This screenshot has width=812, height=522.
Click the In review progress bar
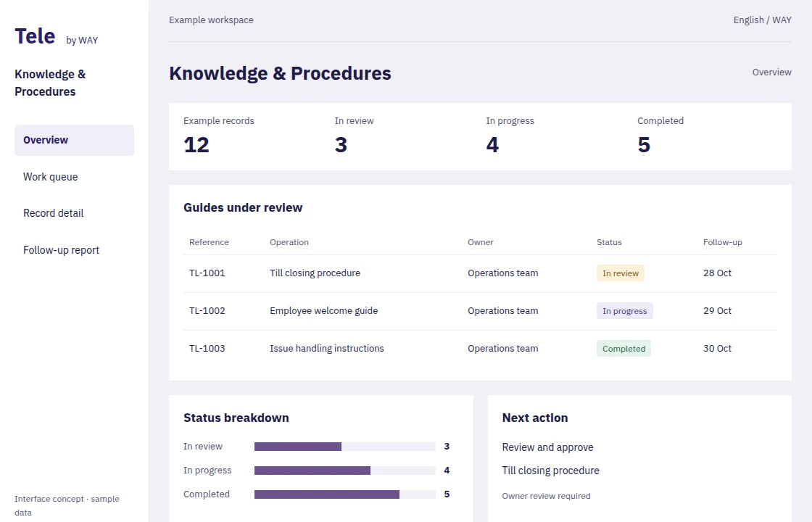(x=345, y=447)
